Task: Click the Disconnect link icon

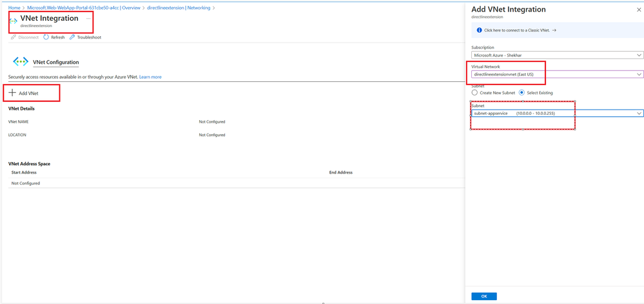Action: click(x=13, y=37)
